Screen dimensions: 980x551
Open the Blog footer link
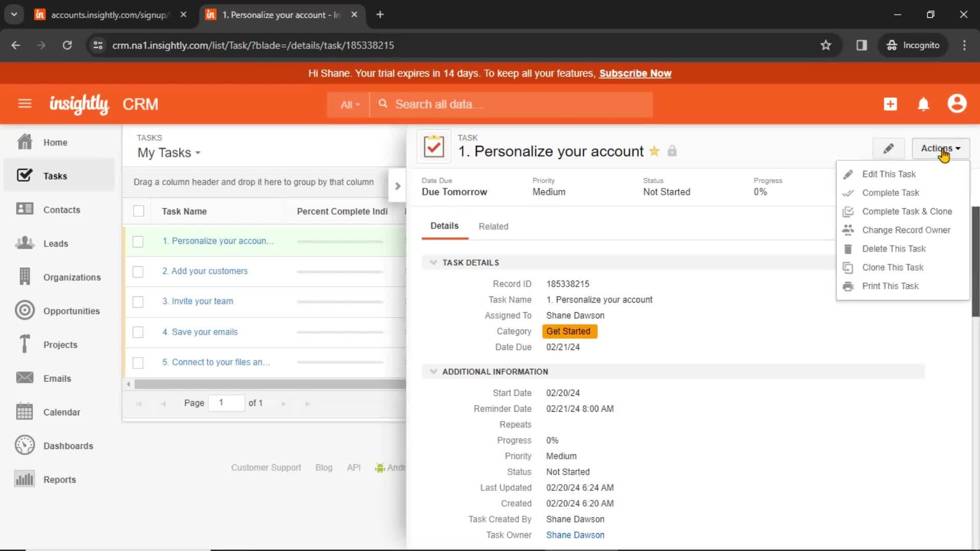tap(324, 467)
